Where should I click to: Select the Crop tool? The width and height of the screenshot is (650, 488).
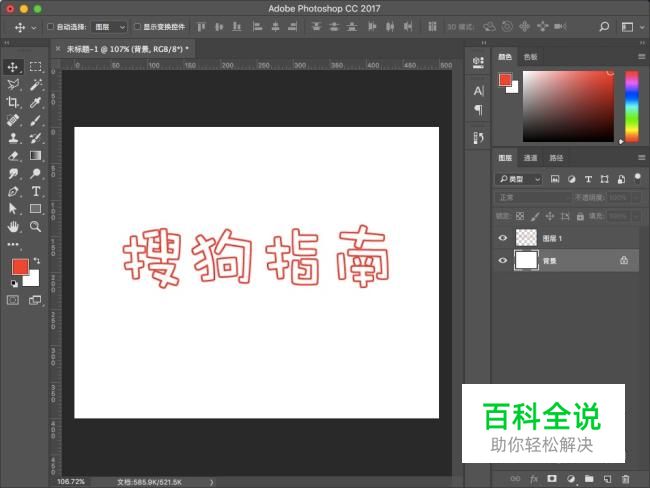click(13, 102)
